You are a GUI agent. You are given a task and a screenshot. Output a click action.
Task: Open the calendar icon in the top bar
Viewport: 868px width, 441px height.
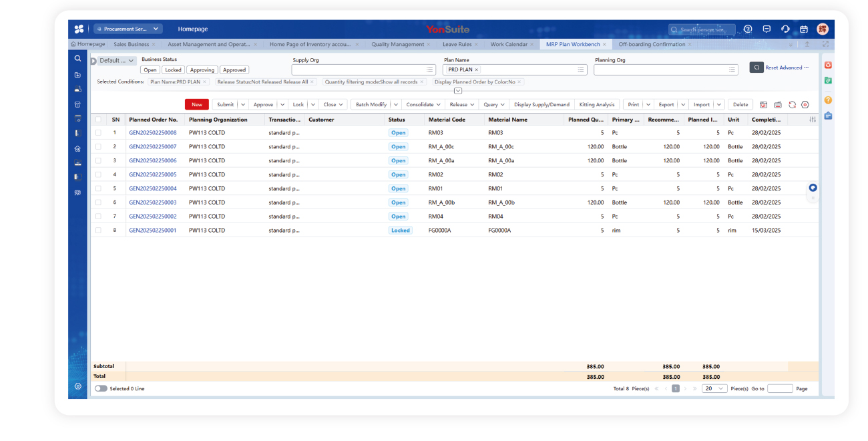(x=804, y=29)
